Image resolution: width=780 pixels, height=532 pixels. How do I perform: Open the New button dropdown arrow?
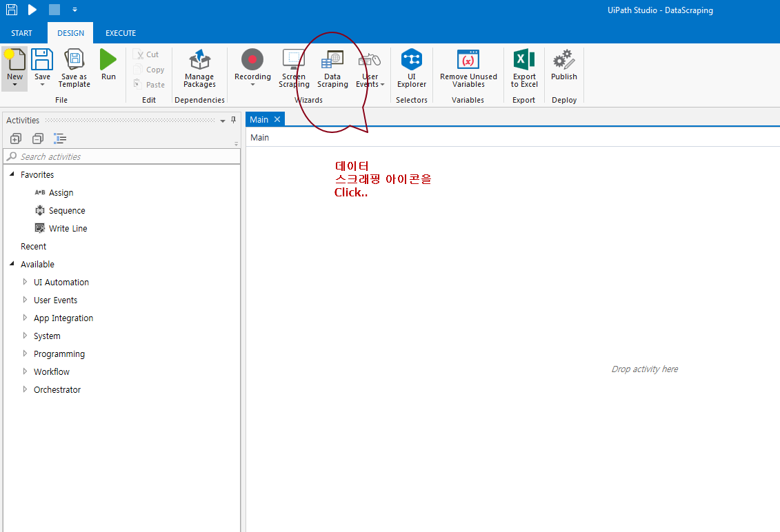[15, 85]
